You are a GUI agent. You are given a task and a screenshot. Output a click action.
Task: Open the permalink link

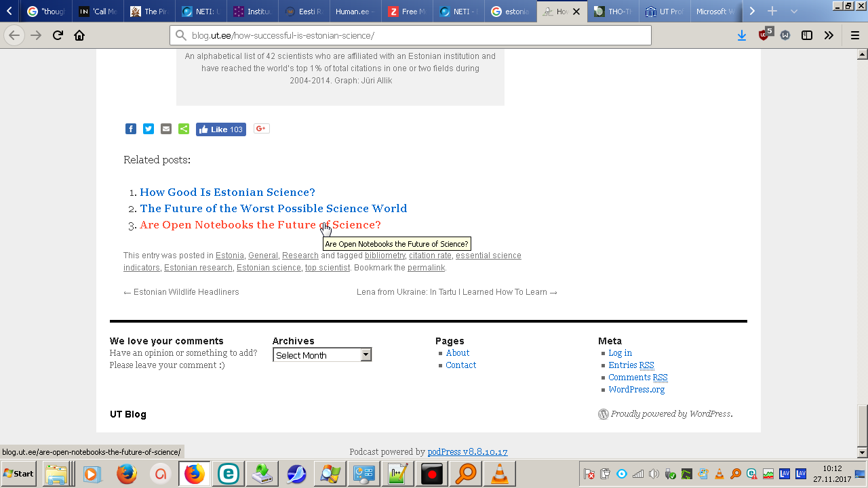pyautogui.click(x=426, y=268)
